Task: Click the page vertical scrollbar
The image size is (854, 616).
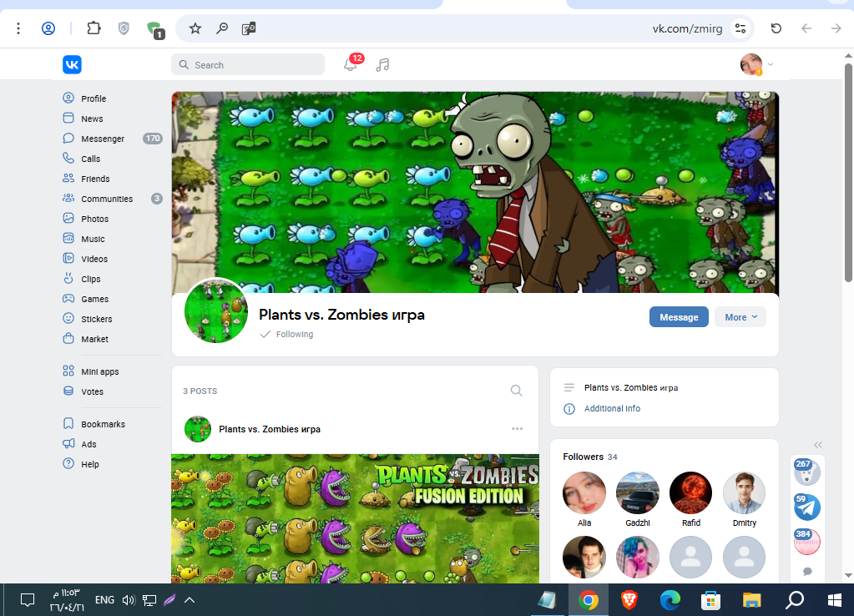Action: [848, 172]
